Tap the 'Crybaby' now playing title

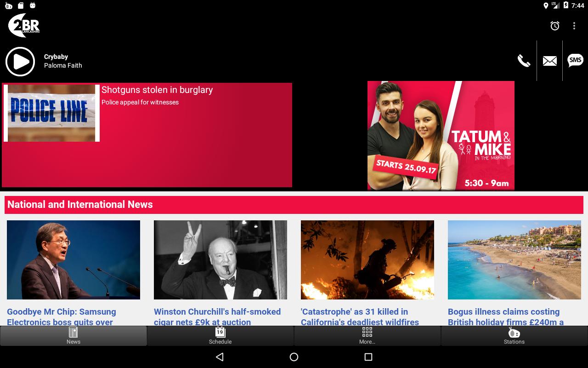pyautogui.click(x=56, y=57)
